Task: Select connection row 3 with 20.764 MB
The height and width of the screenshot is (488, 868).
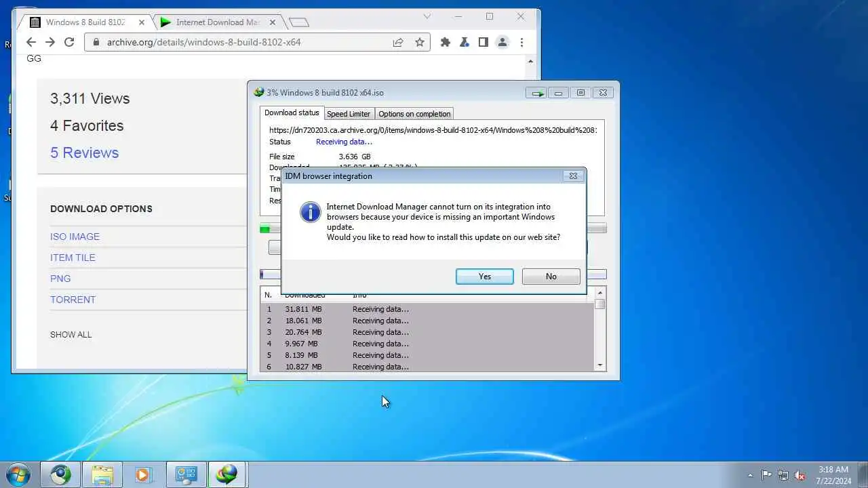Action: pyautogui.click(x=427, y=332)
